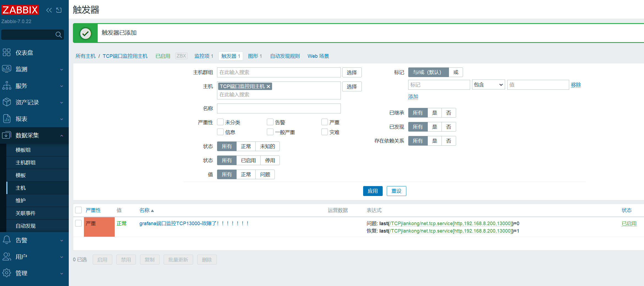
Task: Tick the 未分类 severity checkbox
Action: point(220,122)
